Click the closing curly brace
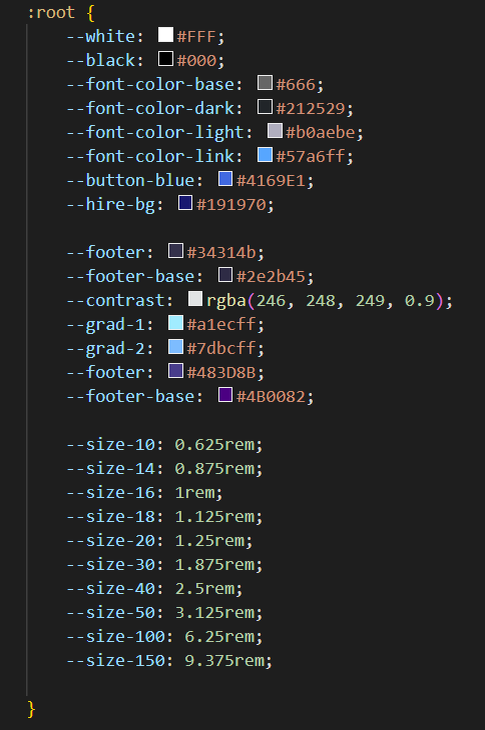485x730 pixels. tap(31, 709)
